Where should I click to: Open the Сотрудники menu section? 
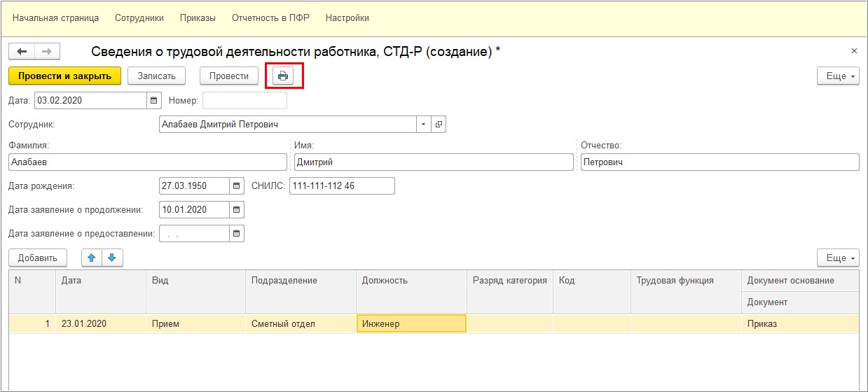(139, 17)
